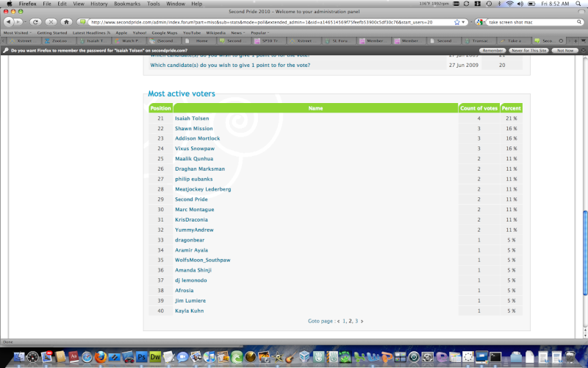588x368 pixels.
Task: Open Meatjockey Lederberg voter link
Action: 203,189
